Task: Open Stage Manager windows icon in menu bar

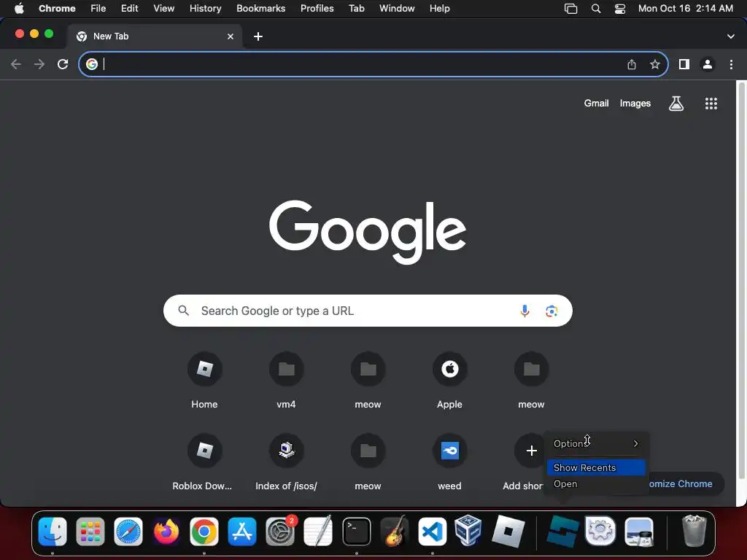Action: 570,9
